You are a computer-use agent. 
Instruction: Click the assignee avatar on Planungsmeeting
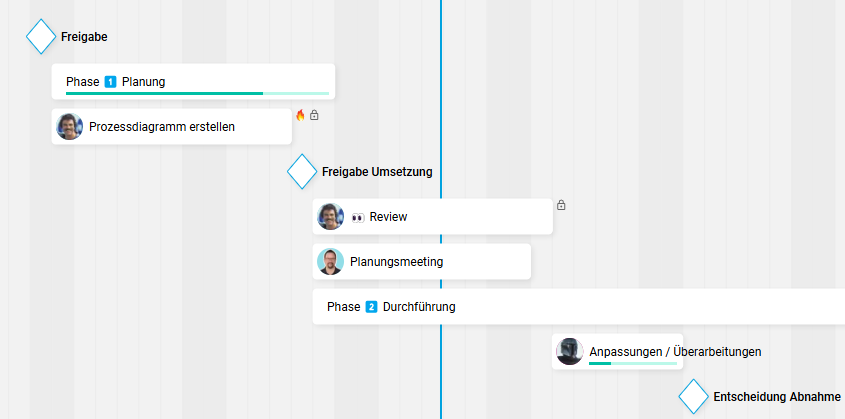click(x=330, y=262)
